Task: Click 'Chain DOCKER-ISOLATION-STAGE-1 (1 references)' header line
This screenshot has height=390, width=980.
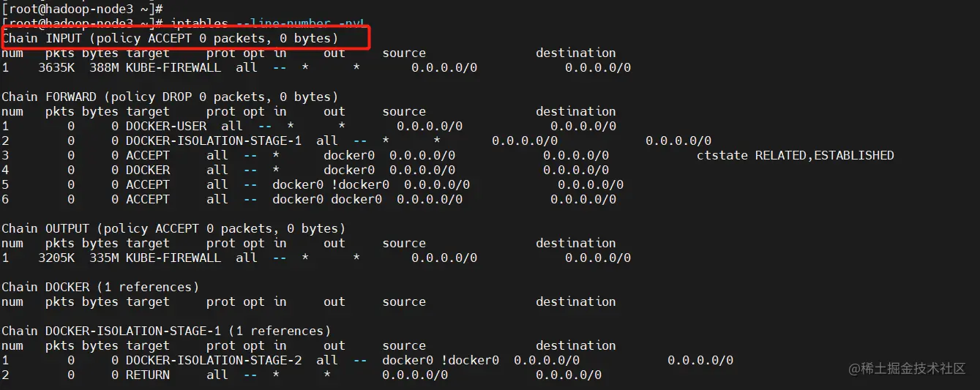Action: (x=166, y=331)
